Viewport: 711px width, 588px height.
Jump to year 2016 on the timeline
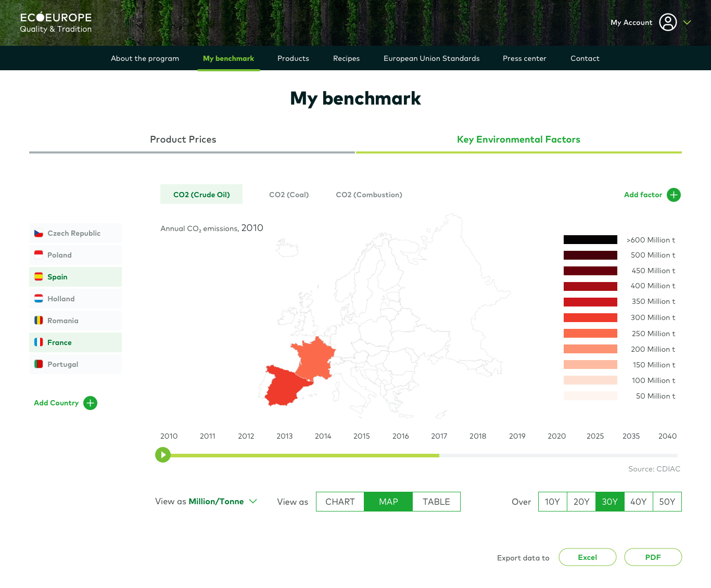400,455
